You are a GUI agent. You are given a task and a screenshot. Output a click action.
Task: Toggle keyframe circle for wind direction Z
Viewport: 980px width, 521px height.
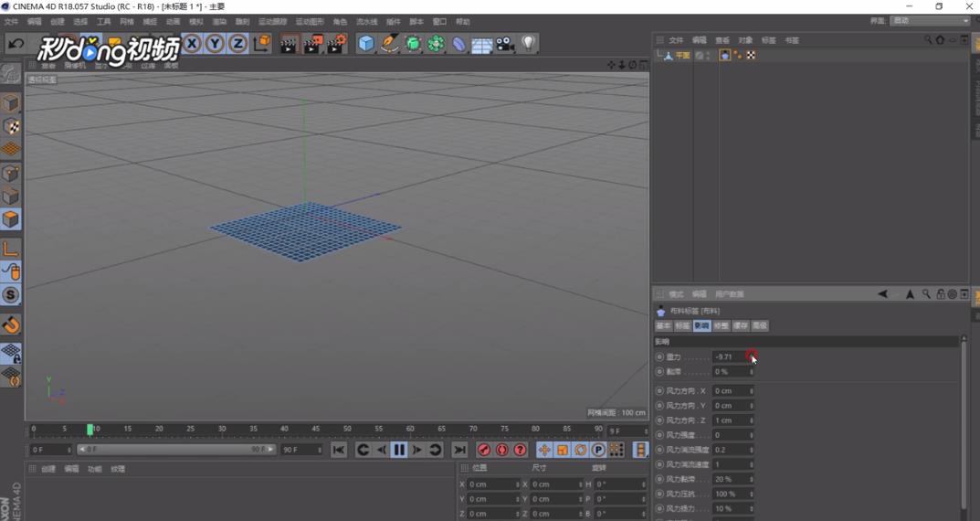coord(659,420)
